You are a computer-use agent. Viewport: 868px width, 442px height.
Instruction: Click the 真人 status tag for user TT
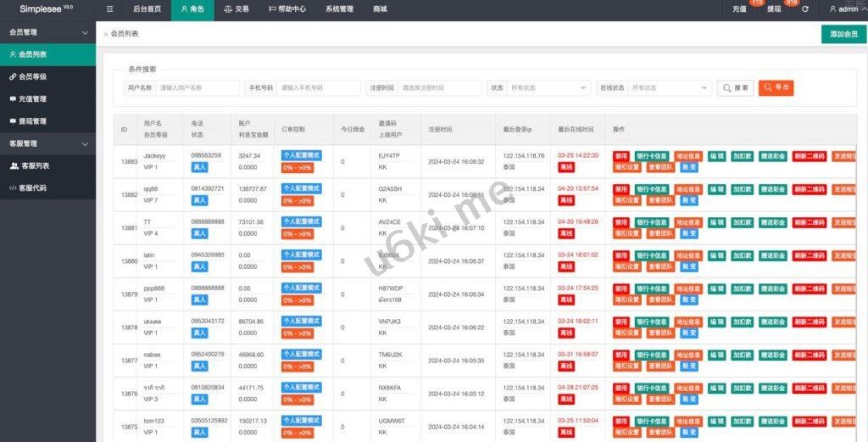click(199, 233)
